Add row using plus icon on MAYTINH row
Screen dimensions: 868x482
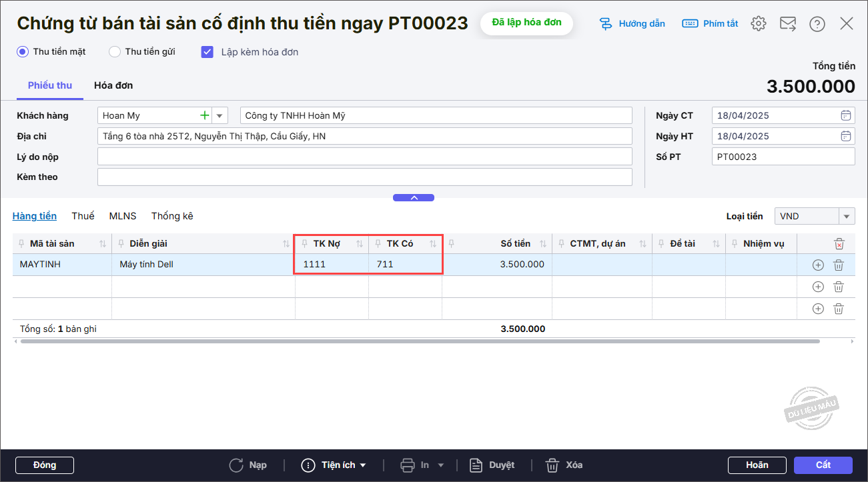(818, 265)
